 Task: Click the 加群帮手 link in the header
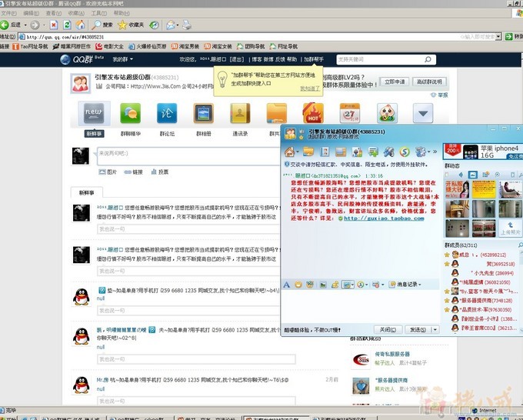click(313, 59)
